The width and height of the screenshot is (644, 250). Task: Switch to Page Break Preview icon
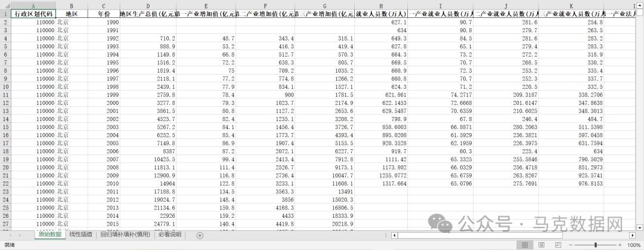(x=558, y=245)
